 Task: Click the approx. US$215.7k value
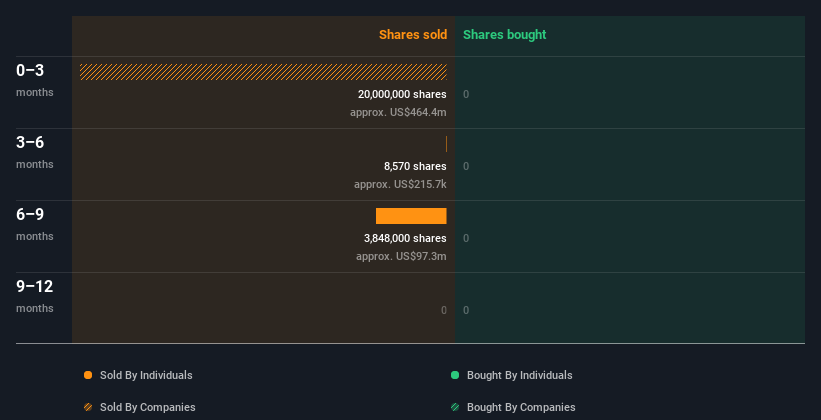point(400,184)
